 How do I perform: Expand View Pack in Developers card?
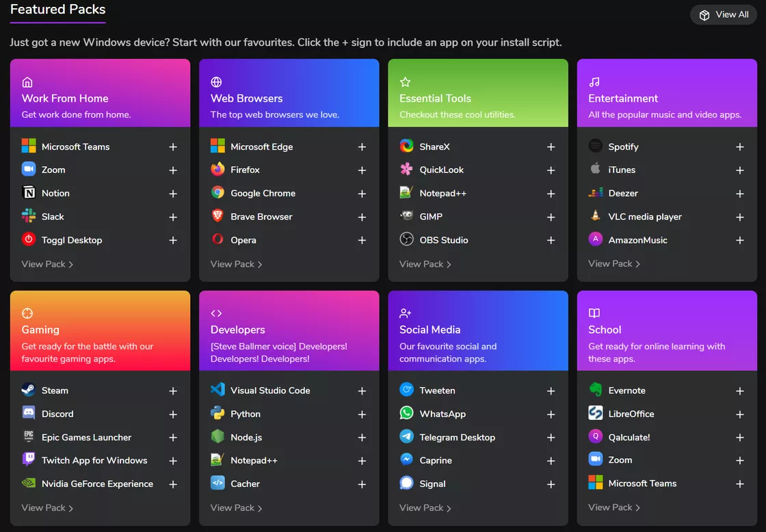pos(236,508)
